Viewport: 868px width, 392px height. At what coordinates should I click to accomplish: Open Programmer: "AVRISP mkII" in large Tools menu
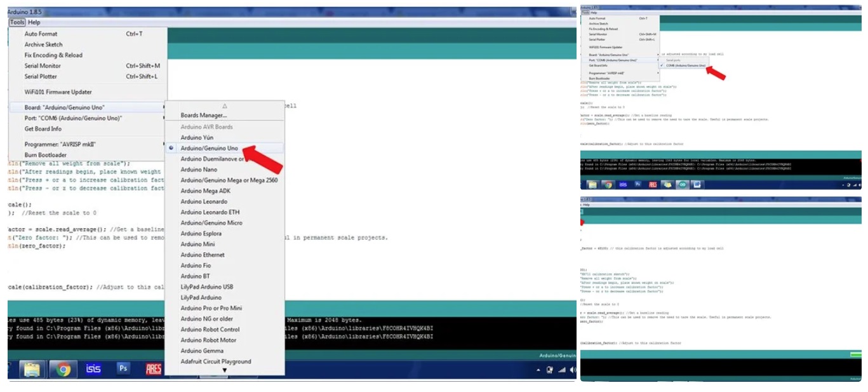click(x=88, y=144)
